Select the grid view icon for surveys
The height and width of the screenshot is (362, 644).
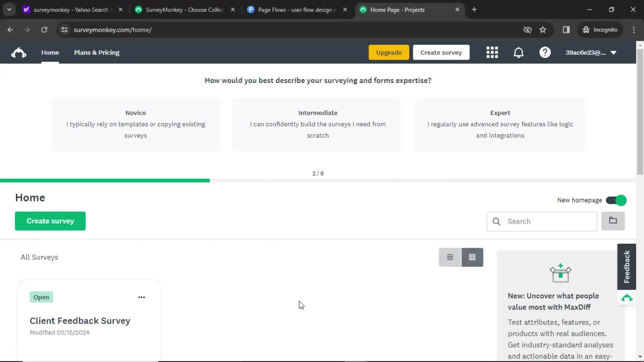(472, 257)
